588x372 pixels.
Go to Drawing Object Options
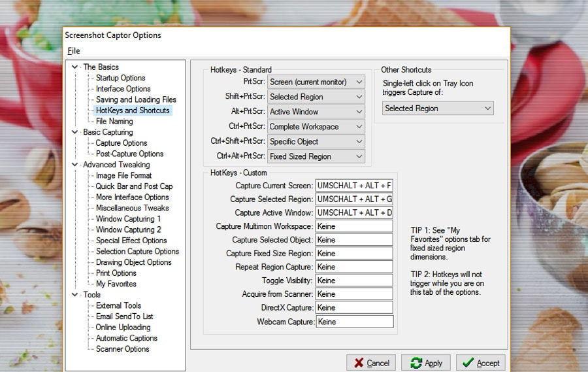point(133,262)
